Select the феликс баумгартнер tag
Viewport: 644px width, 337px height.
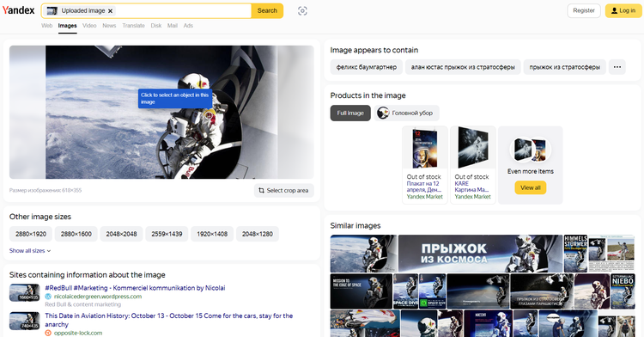(x=367, y=67)
